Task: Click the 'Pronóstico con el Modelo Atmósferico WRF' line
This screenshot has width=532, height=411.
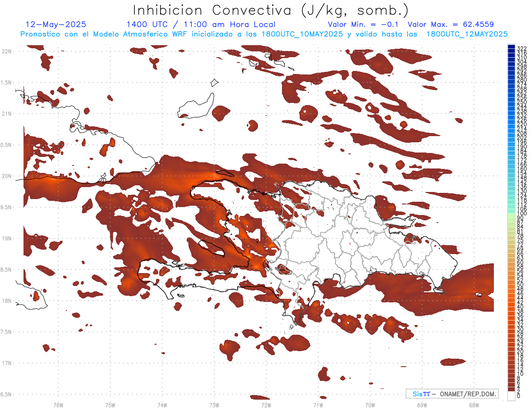Action: 105,34
